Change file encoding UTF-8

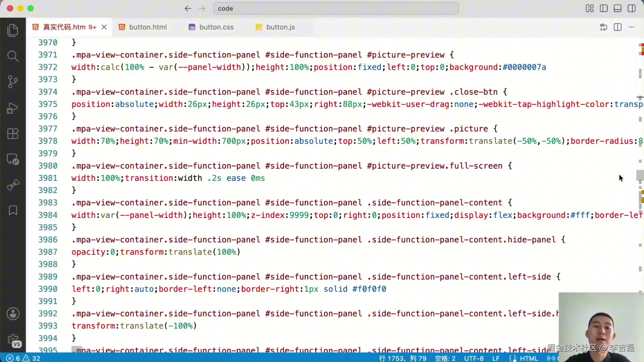point(474,358)
